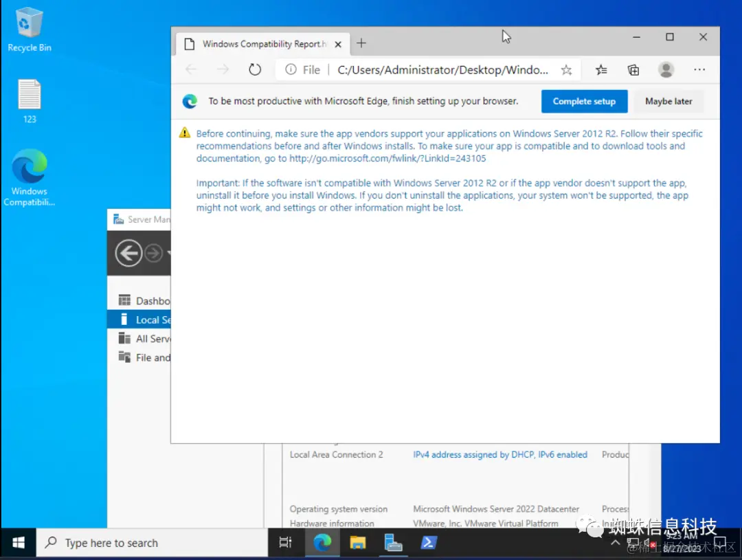Open the Windows Start menu
The width and height of the screenshot is (742, 560).
18,543
